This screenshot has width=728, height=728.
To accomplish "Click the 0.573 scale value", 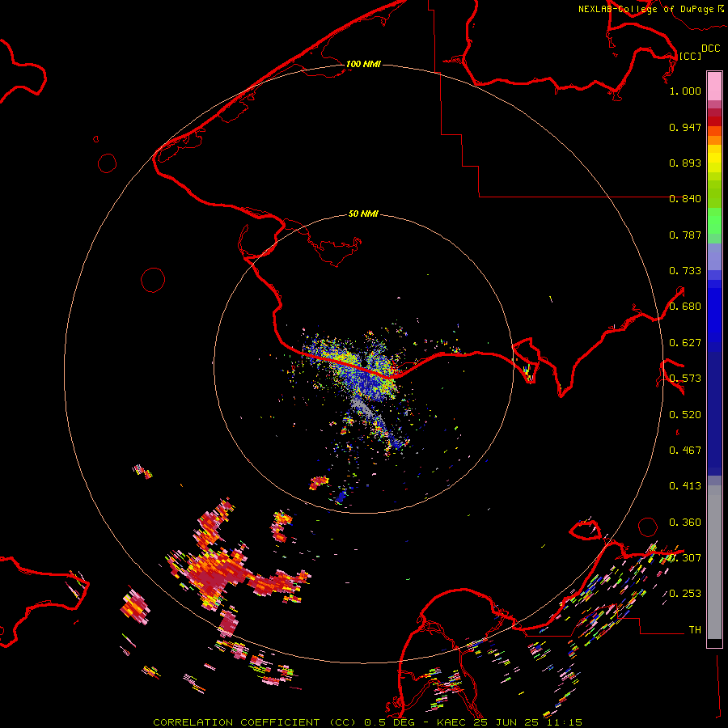I will tap(685, 379).
